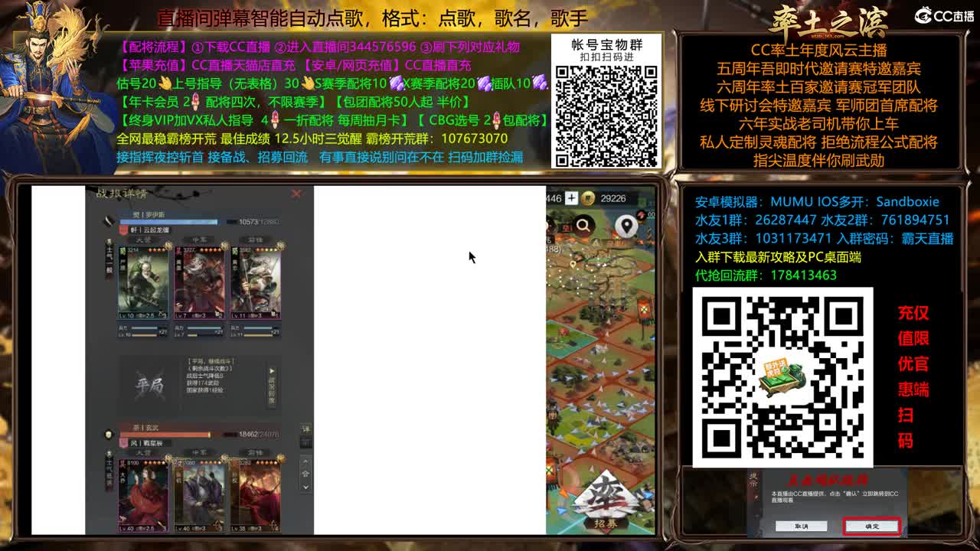This screenshot has height=551, width=980.
Task: Click the 【平局，继续战斗】 result description text
Action: [212, 360]
